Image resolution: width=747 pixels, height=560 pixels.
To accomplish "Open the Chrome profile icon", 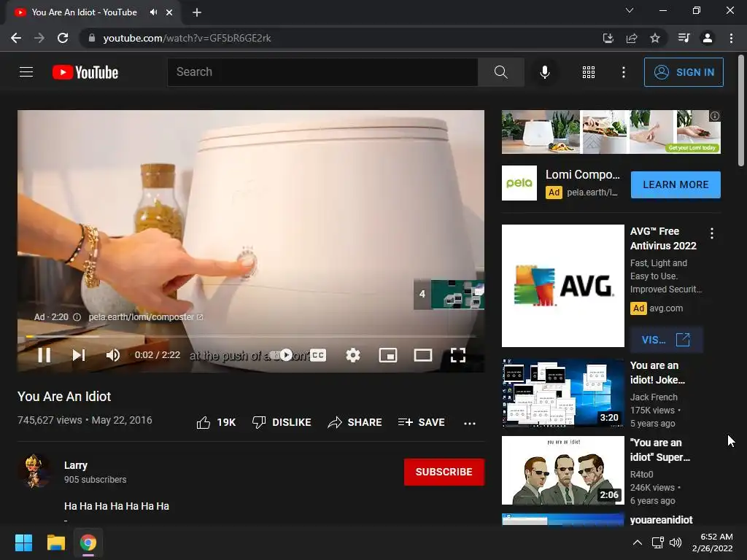I will 708,38.
